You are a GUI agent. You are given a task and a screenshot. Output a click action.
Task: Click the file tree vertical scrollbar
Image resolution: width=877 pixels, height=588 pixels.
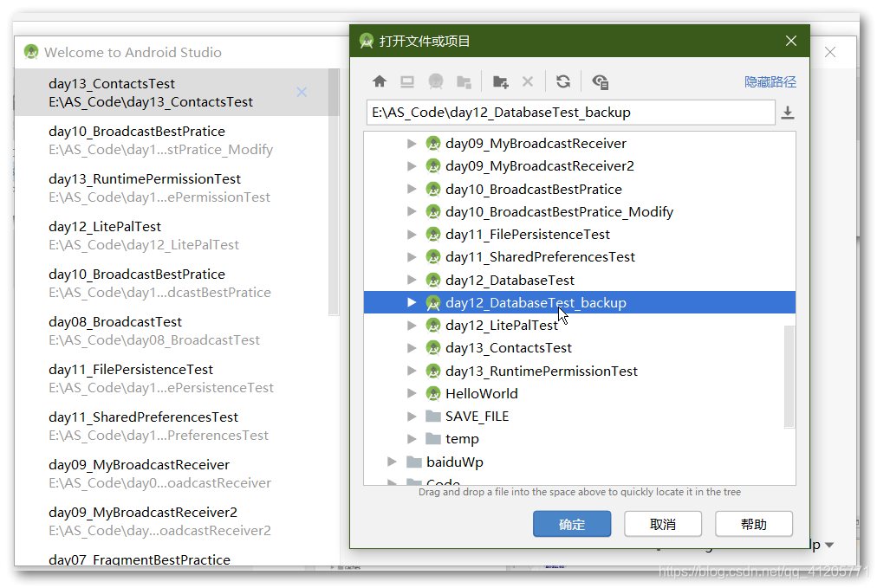click(x=789, y=377)
